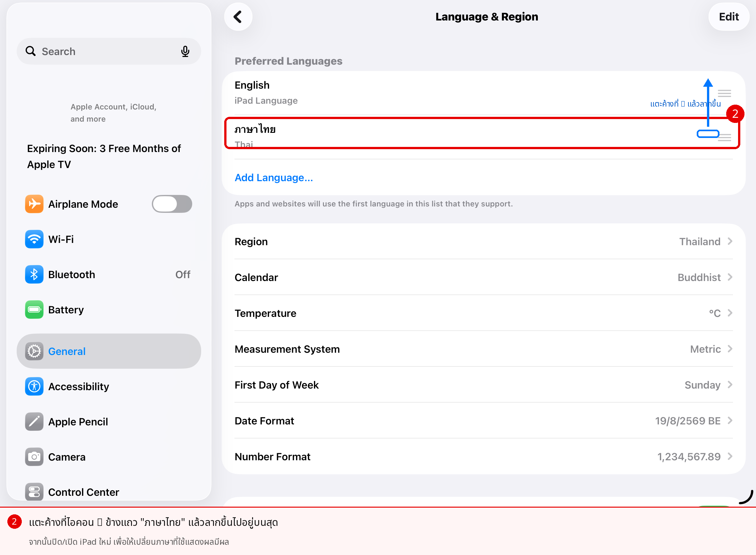Open Number Format setting
Viewport: 756px width, 555px height.
pos(483,456)
